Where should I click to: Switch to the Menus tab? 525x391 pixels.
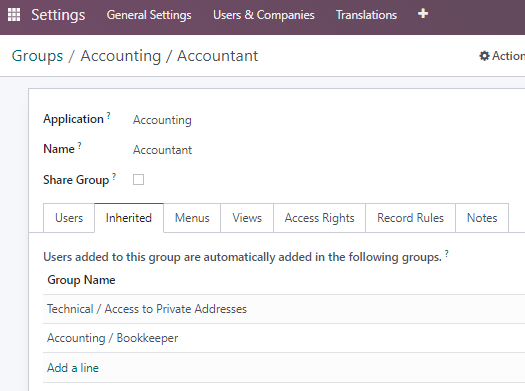(x=192, y=218)
